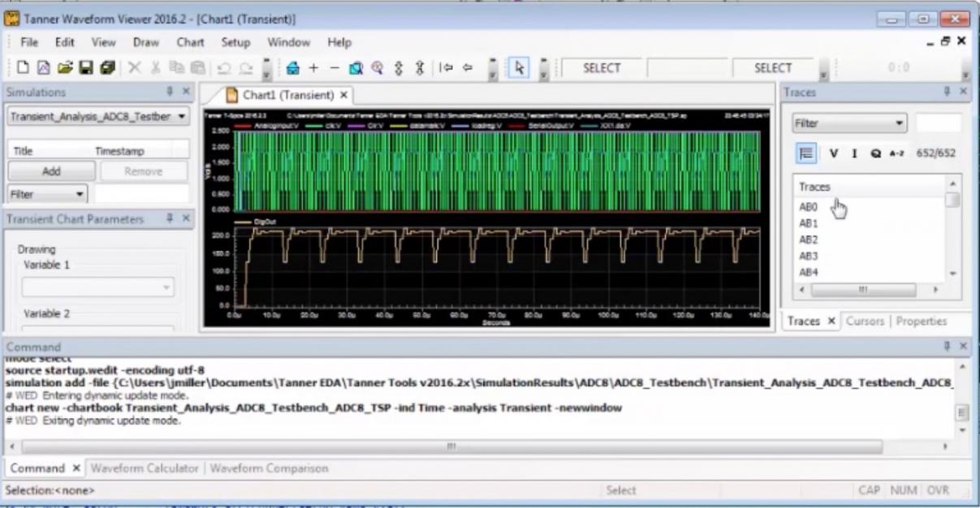
Task: Close the Transient Chart Parameters panel
Action: tap(185, 219)
